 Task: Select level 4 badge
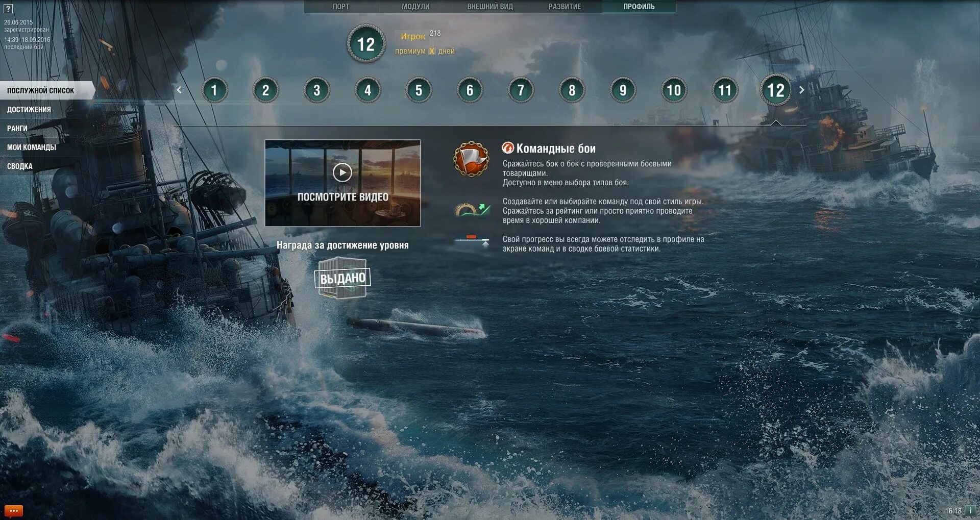(x=367, y=90)
